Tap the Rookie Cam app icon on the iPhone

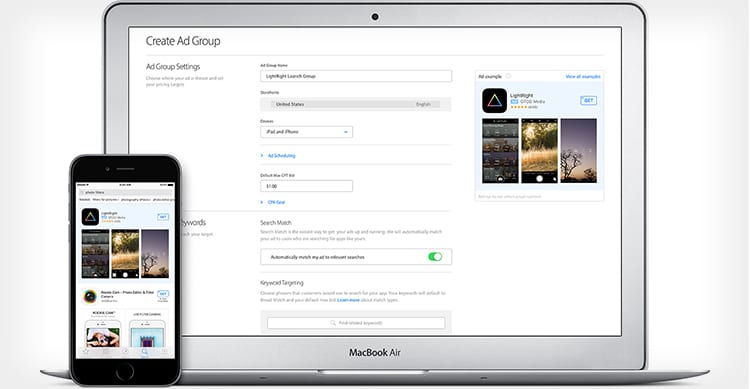click(89, 297)
